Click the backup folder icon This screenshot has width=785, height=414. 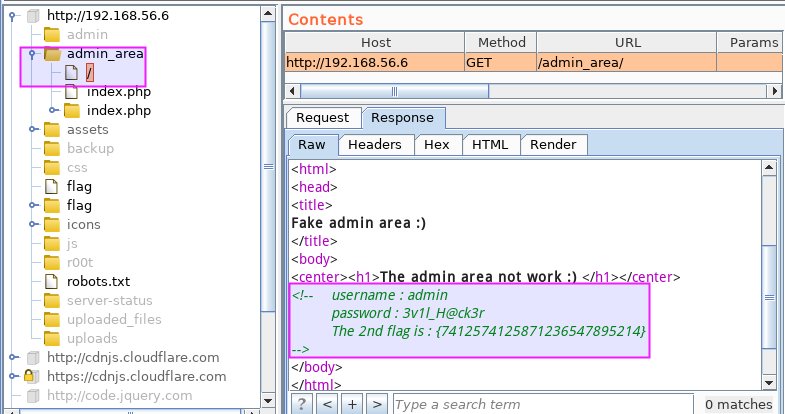pos(52,149)
